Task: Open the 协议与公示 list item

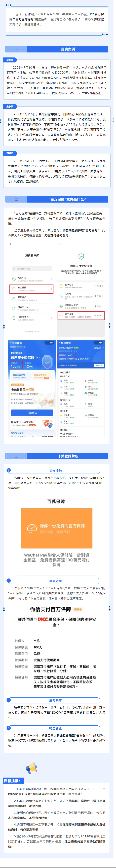Action: point(31,308)
